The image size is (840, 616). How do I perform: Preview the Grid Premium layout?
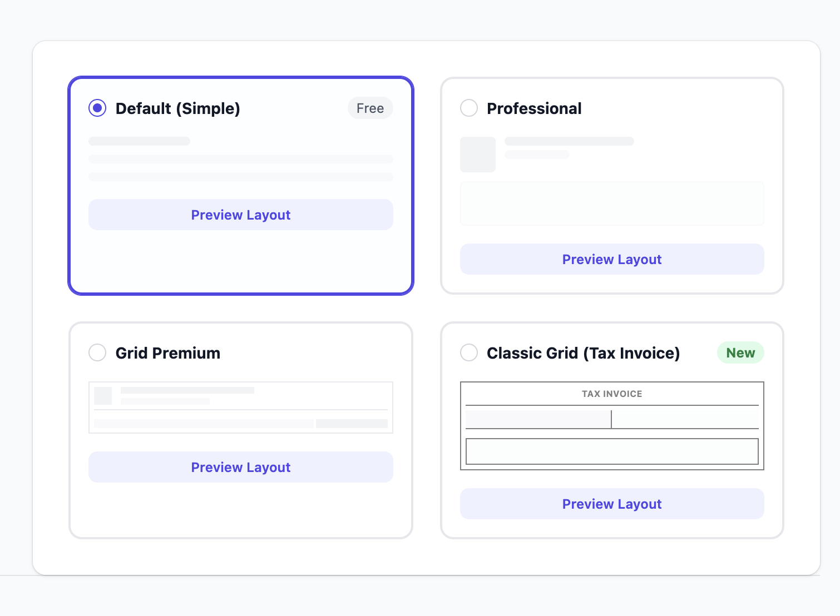pos(240,467)
